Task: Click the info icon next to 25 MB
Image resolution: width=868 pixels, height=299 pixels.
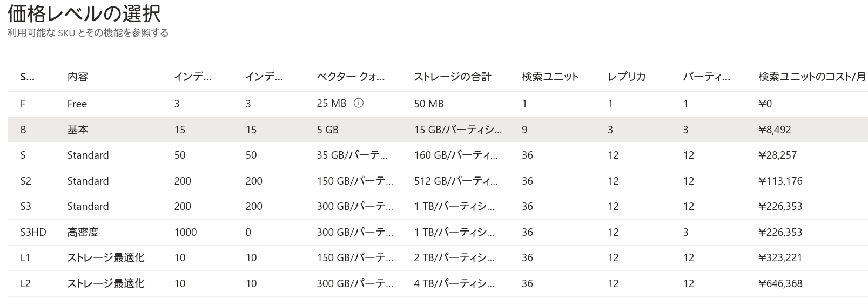Action: pos(359,103)
